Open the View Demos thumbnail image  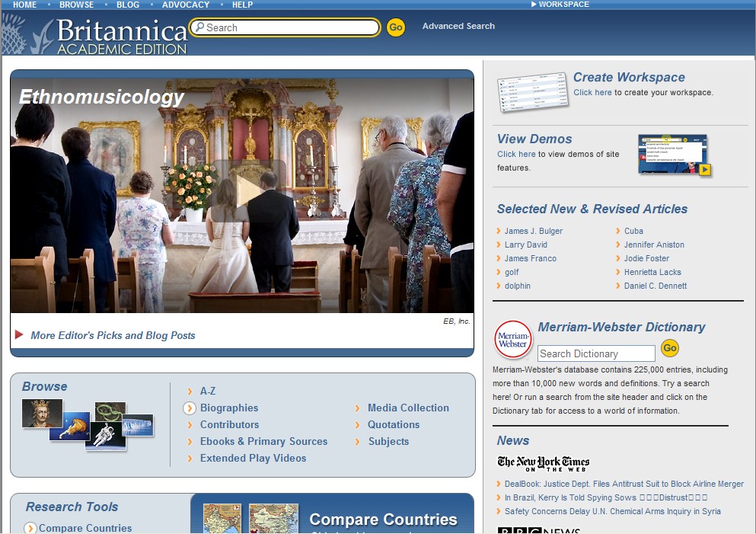point(675,155)
